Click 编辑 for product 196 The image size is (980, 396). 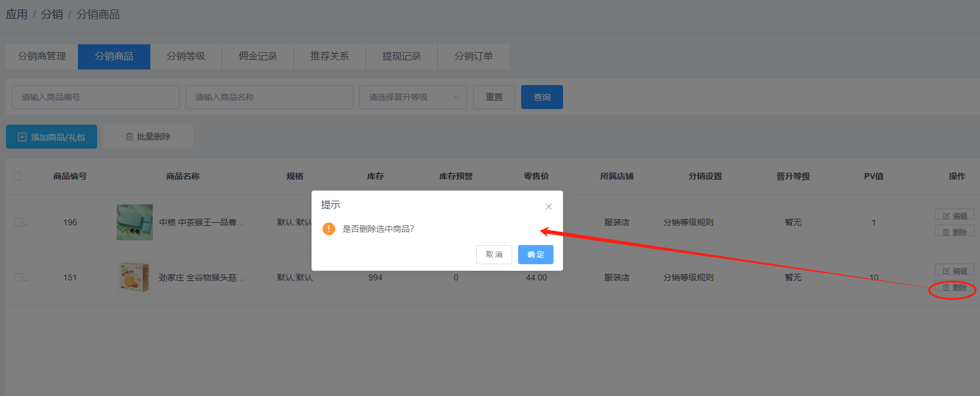[955, 216]
